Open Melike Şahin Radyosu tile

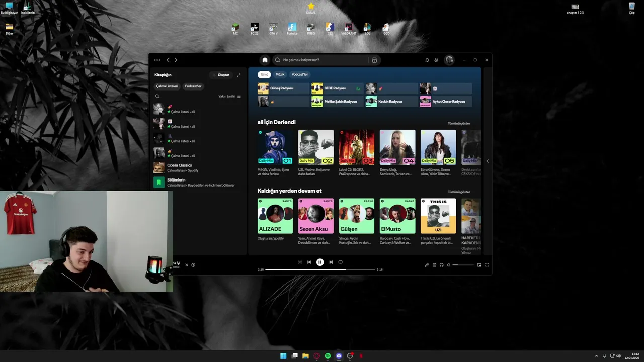tap(338, 101)
